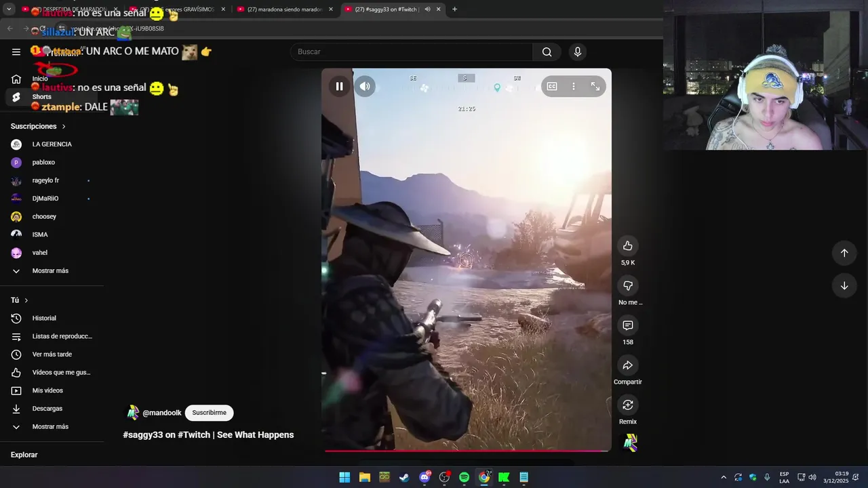Expand Mostrar más under Tú section
This screenshot has height=488, width=868.
point(52,427)
